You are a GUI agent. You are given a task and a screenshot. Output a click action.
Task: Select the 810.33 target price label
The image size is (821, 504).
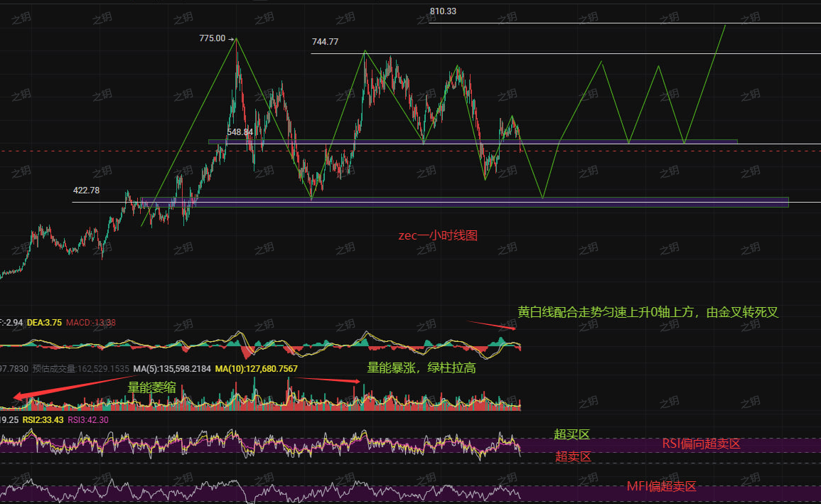443,11
